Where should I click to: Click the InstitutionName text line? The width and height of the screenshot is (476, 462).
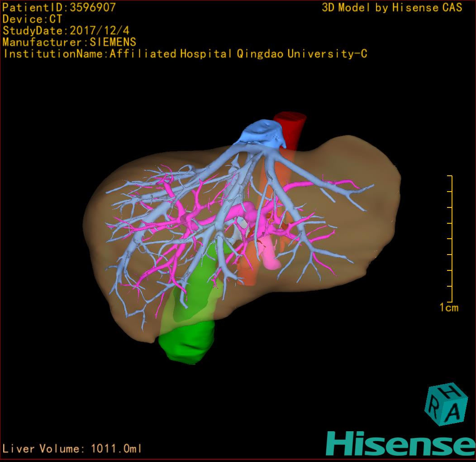(x=185, y=54)
